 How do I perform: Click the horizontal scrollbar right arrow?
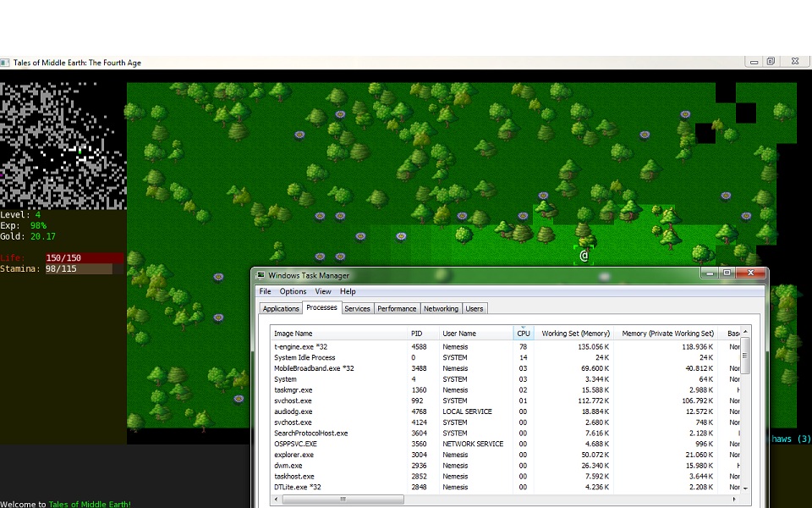734,500
